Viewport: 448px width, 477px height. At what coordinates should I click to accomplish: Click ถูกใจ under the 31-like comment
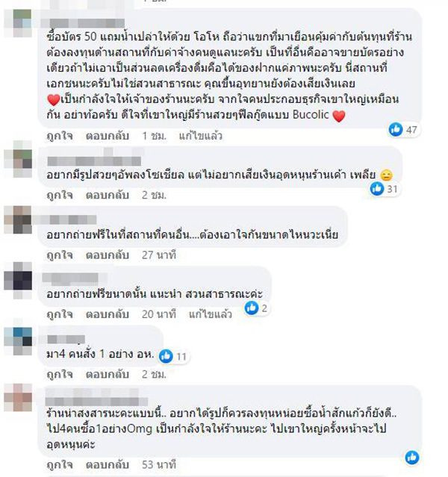point(60,195)
